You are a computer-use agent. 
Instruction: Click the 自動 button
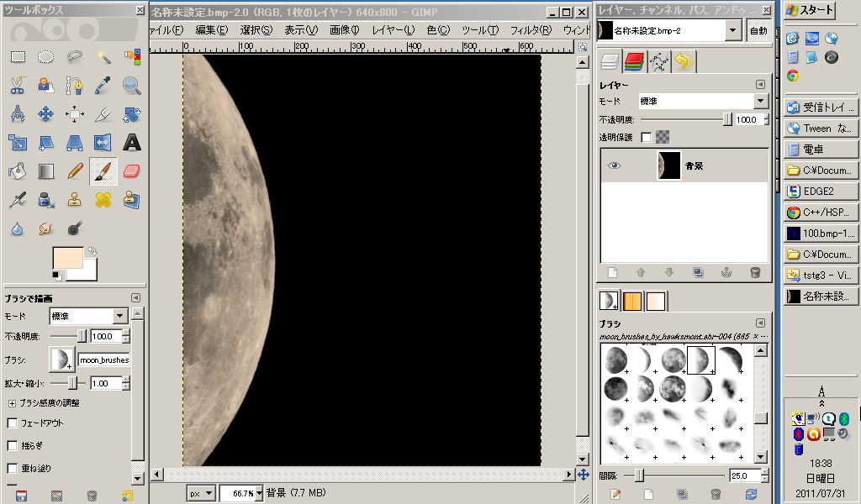[x=758, y=30]
